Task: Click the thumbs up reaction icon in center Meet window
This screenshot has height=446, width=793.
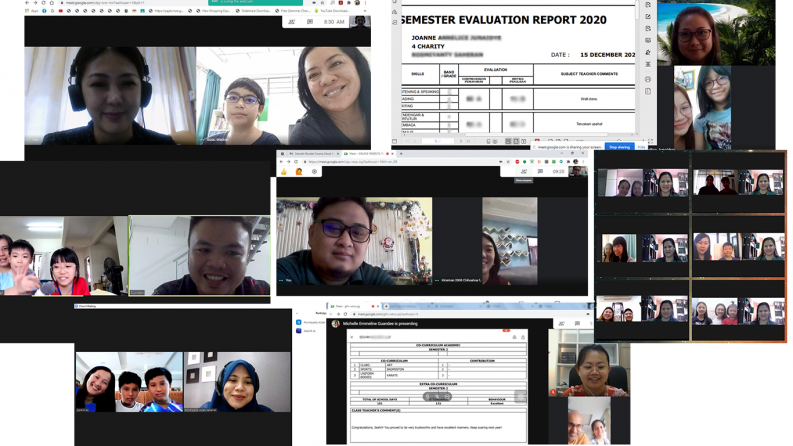Action: click(285, 171)
